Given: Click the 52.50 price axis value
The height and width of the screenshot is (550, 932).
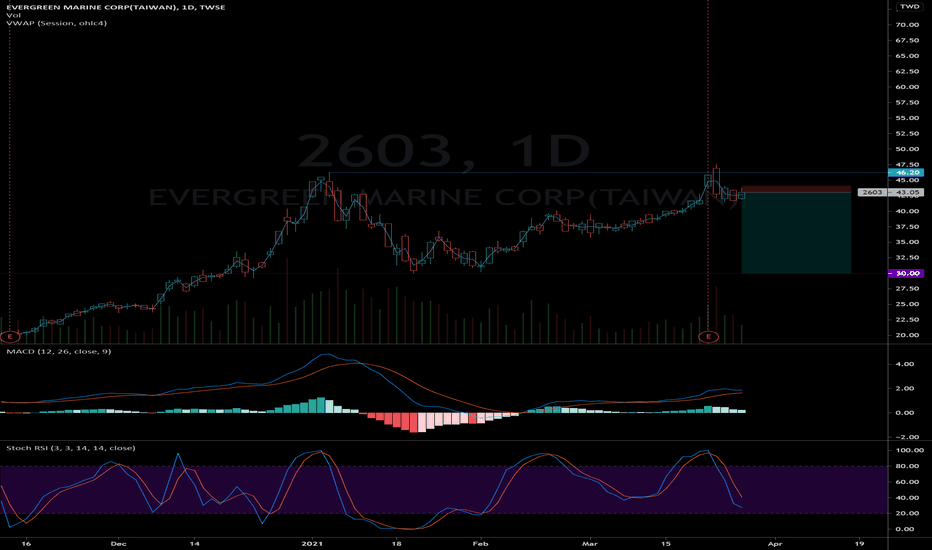Looking at the screenshot, I should point(908,134).
